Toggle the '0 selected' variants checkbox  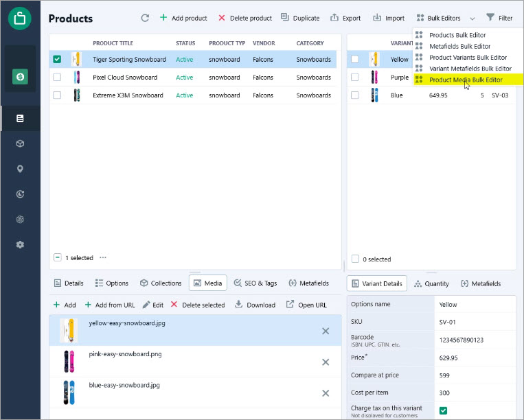pyautogui.click(x=355, y=259)
